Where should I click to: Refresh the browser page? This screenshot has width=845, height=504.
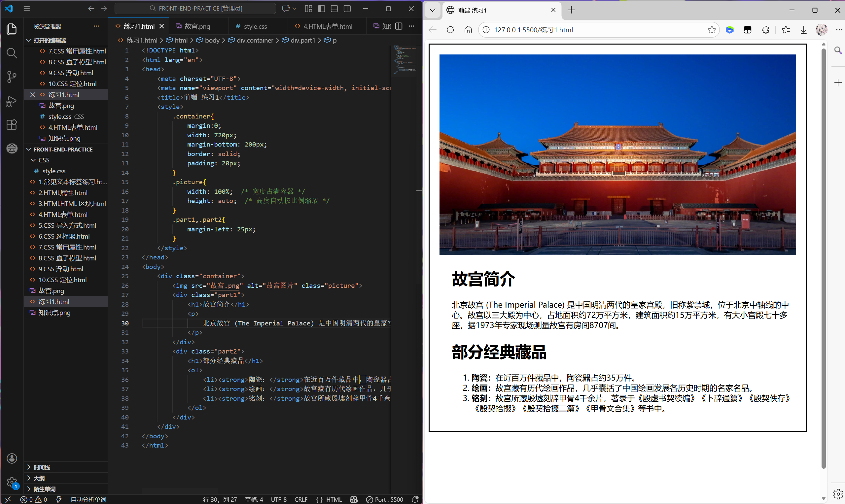pyautogui.click(x=450, y=30)
